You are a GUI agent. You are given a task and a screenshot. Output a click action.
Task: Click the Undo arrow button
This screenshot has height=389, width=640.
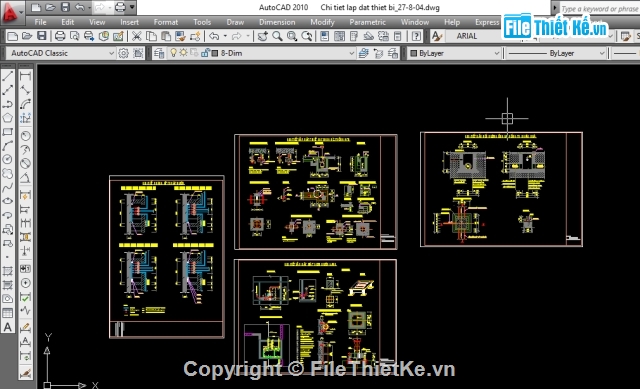coord(214,36)
